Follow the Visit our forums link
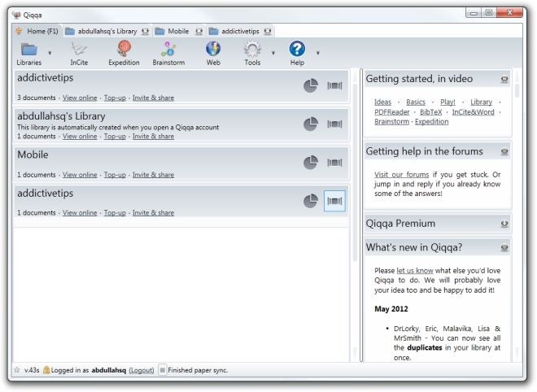Image resolution: width=537 pixels, height=392 pixels. pos(401,175)
